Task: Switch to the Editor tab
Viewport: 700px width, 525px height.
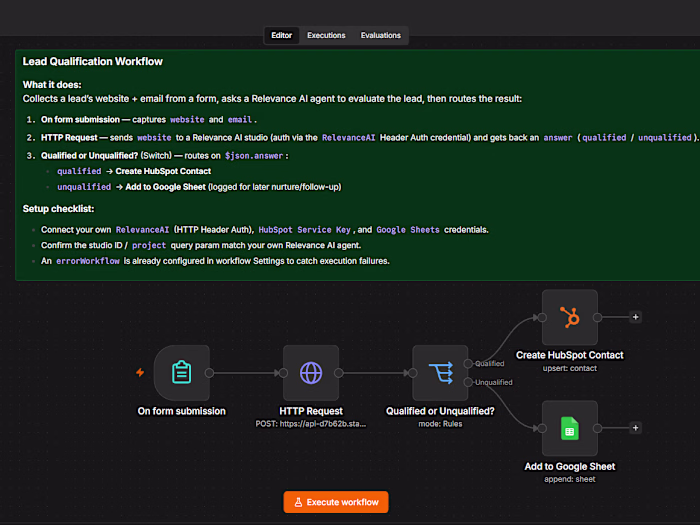Action: coord(281,35)
